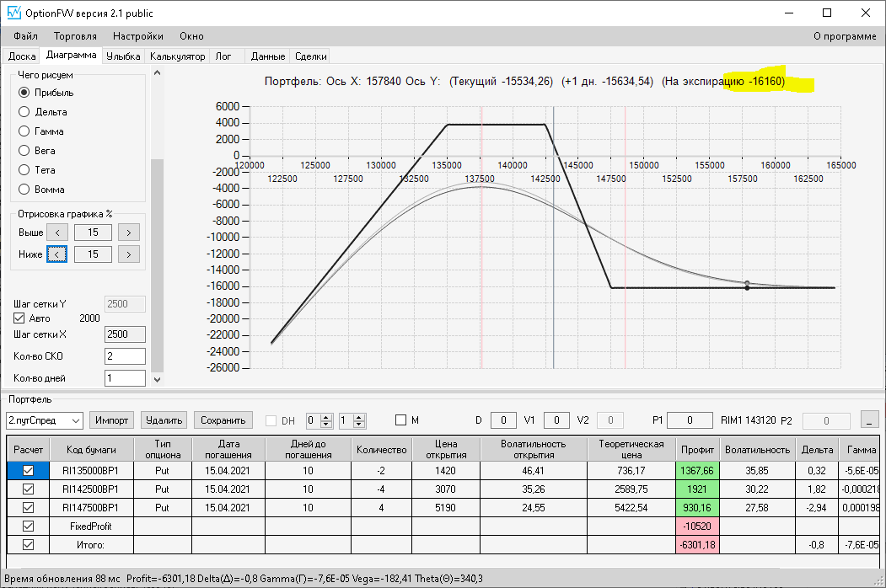Uncheck Расчет for RI147500BP1 row

click(29, 508)
